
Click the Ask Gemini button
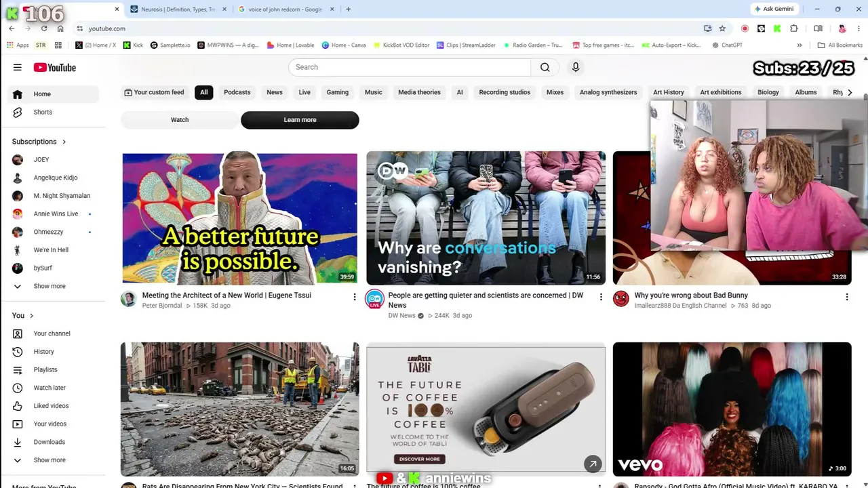click(x=774, y=9)
